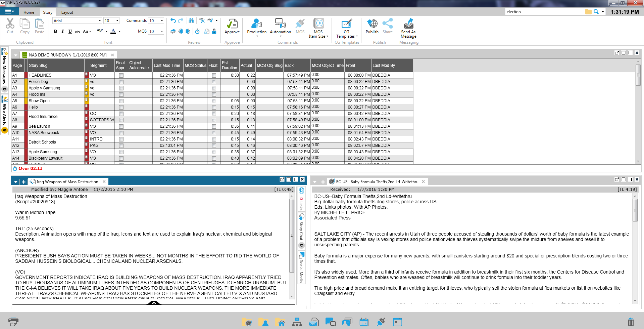The image size is (644, 329).
Task: Open the Story Chat side panel
Action: point(301,231)
